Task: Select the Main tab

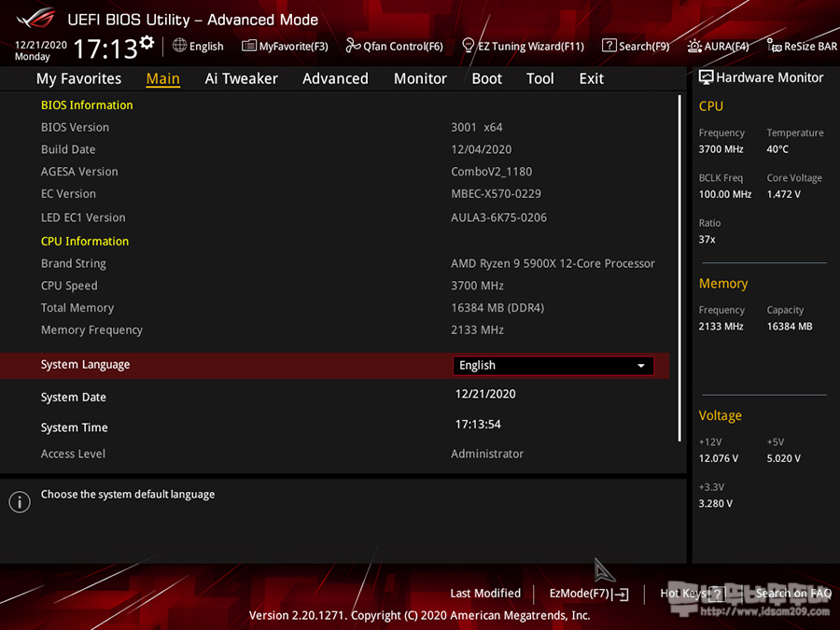Action: pos(162,78)
